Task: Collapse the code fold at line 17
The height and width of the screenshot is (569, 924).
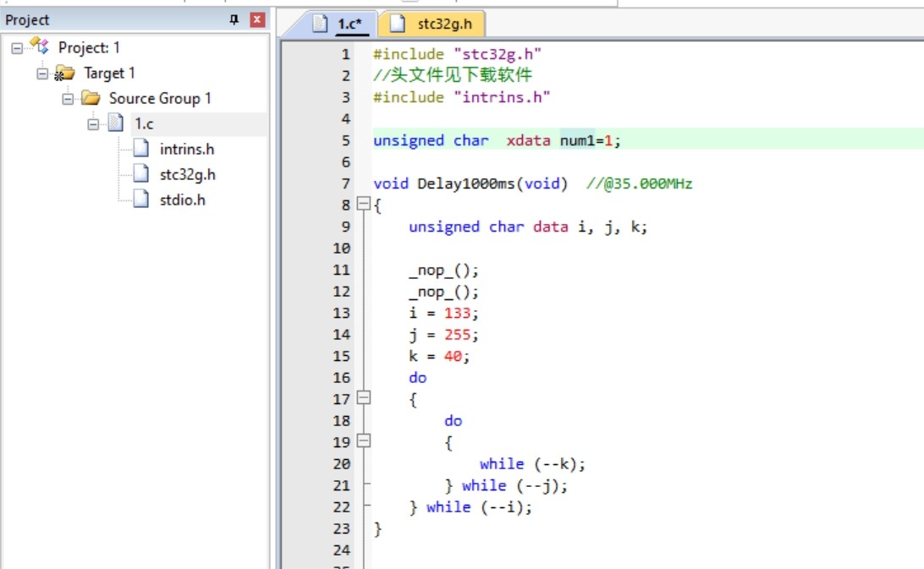Action: 364,398
